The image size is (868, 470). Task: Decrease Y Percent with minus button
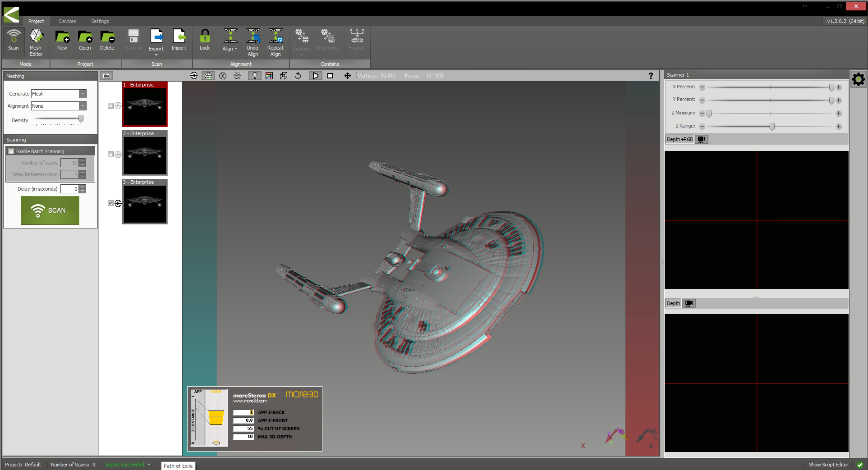pyautogui.click(x=702, y=100)
